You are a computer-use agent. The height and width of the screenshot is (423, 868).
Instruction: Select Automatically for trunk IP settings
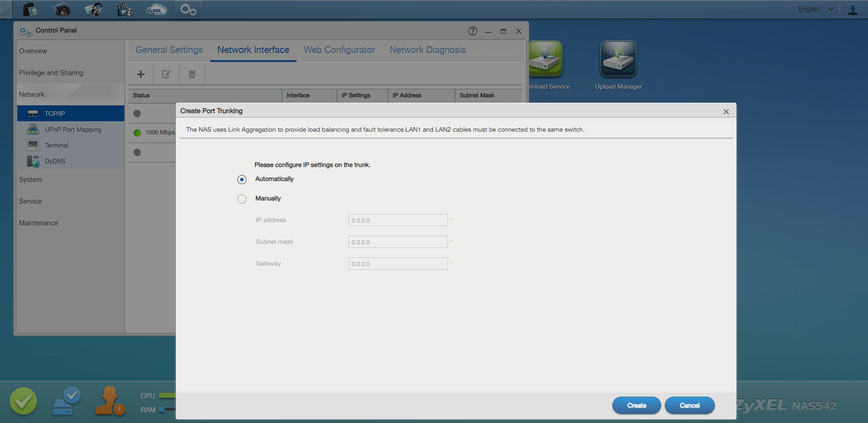tap(242, 179)
